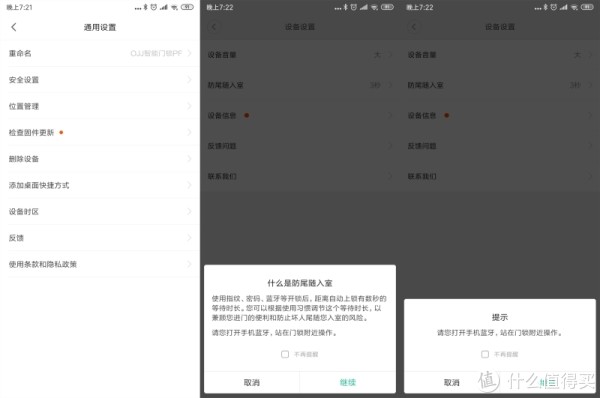Open 使用条款和隐私政策

point(100,264)
